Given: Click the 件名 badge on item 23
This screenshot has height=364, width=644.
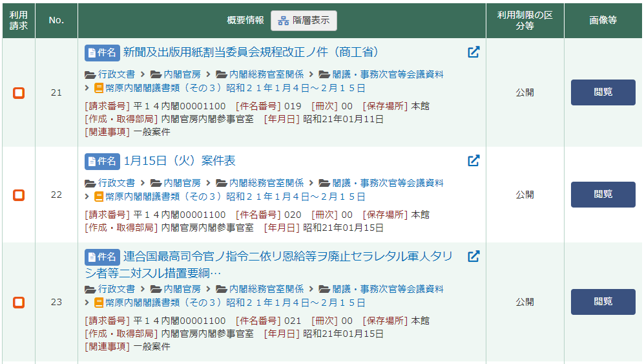Looking at the screenshot, I should [102, 257].
